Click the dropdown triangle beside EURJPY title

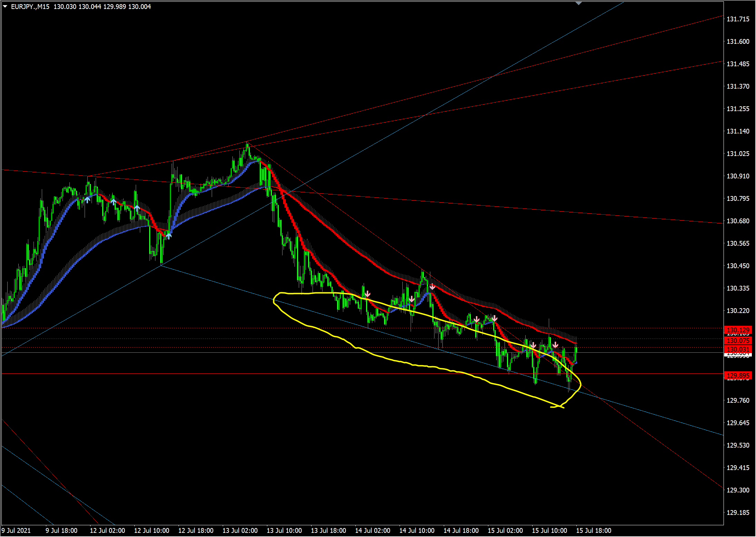[x=5, y=7]
